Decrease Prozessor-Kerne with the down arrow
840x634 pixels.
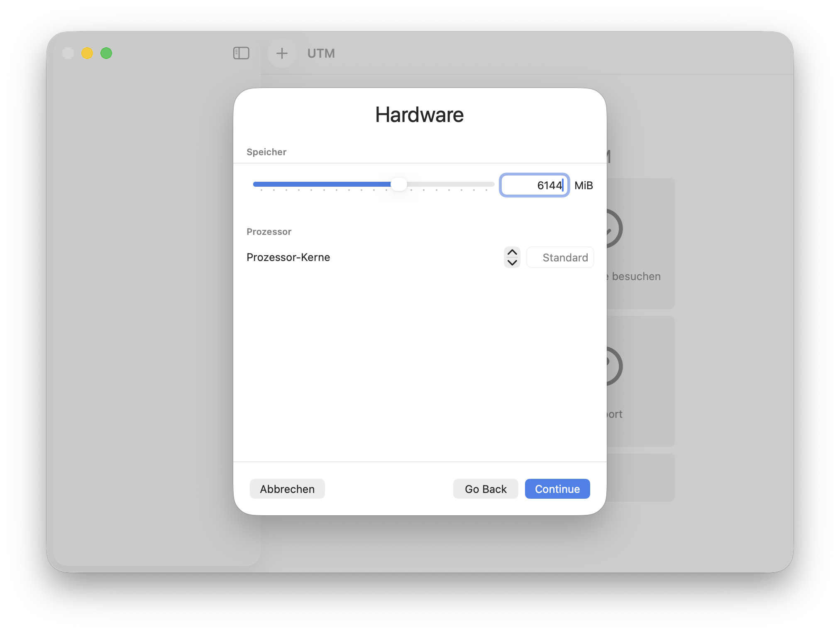pyautogui.click(x=512, y=263)
